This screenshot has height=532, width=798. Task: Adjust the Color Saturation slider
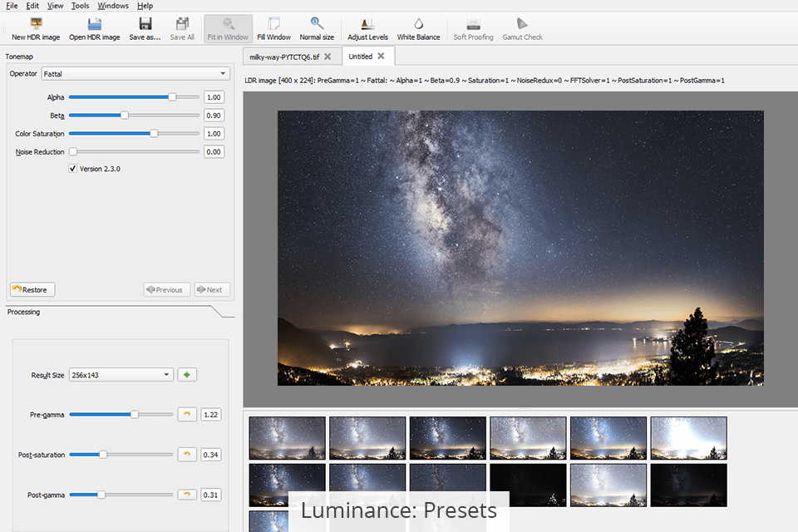point(134,133)
